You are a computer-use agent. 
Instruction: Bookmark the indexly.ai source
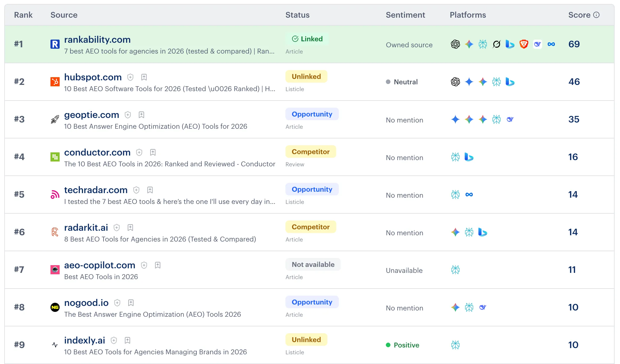tap(127, 340)
